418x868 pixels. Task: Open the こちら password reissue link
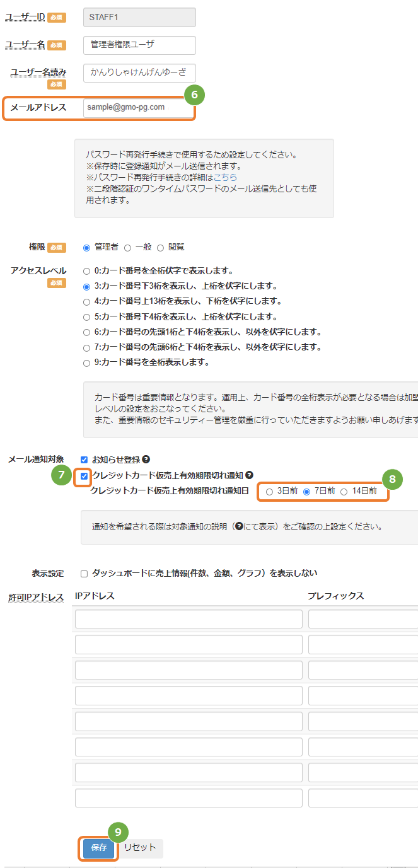pyautogui.click(x=225, y=178)
